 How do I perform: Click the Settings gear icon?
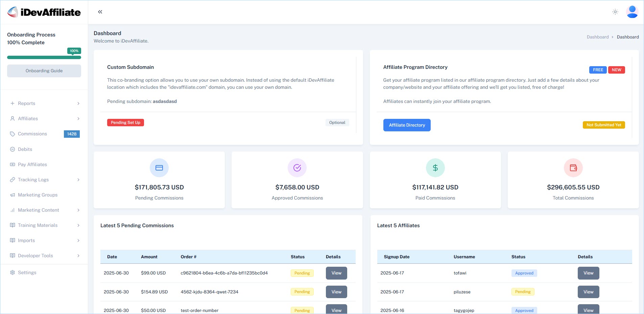tap(13, 272)
